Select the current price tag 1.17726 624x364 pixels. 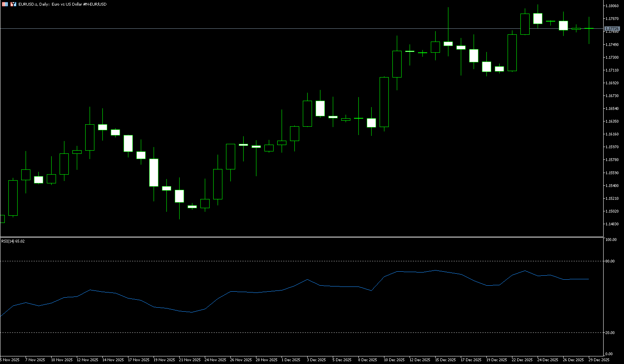click(x=612, y=29)
